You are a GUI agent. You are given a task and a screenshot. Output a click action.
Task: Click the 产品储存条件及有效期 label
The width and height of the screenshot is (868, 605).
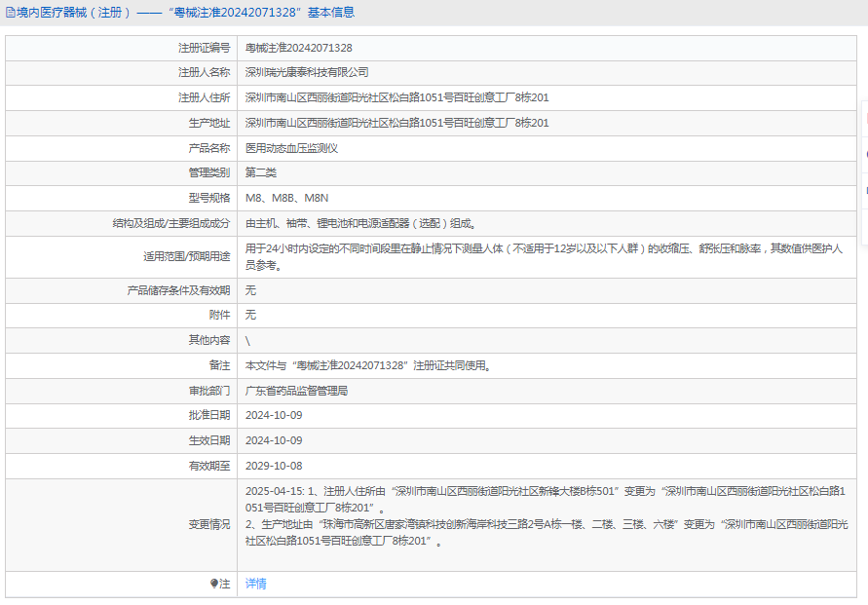(x=179, y=290)
